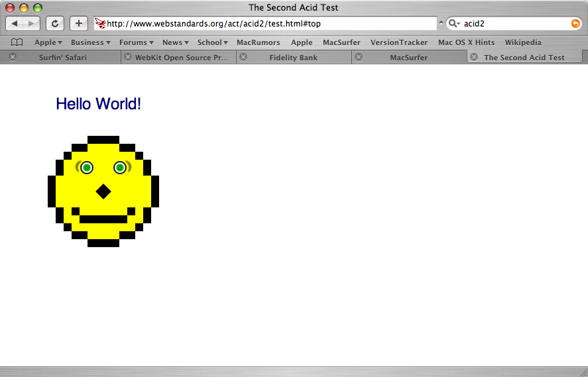Screen dimensions: 588x377
Task: Go back with the left arrow button
Action: coord(14,24)
